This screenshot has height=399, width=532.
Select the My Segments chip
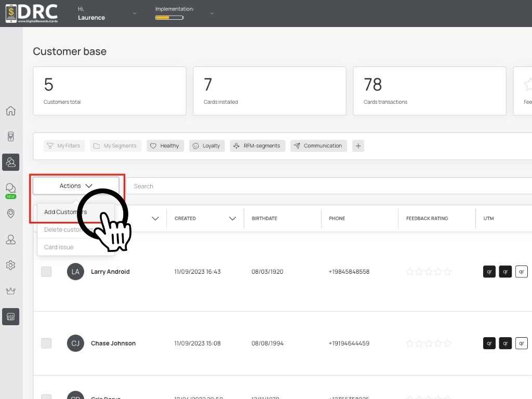pos(115,146)
